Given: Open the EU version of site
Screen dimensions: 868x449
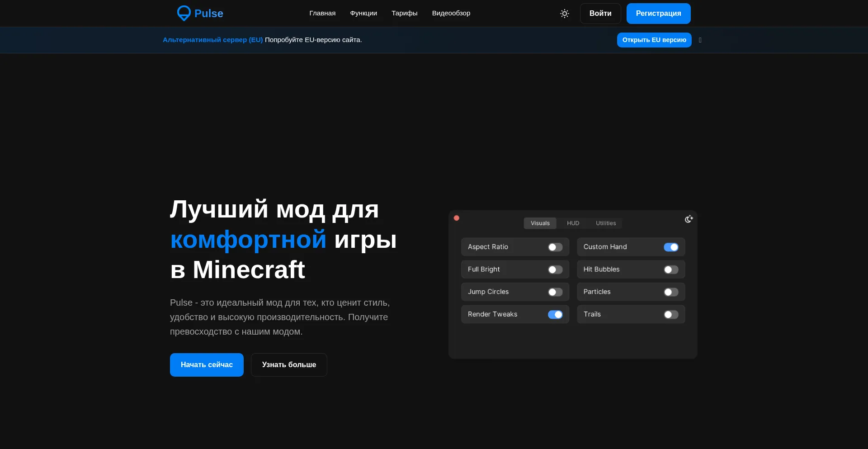Looking at the screenshot, I should click(x=654, y=40).
